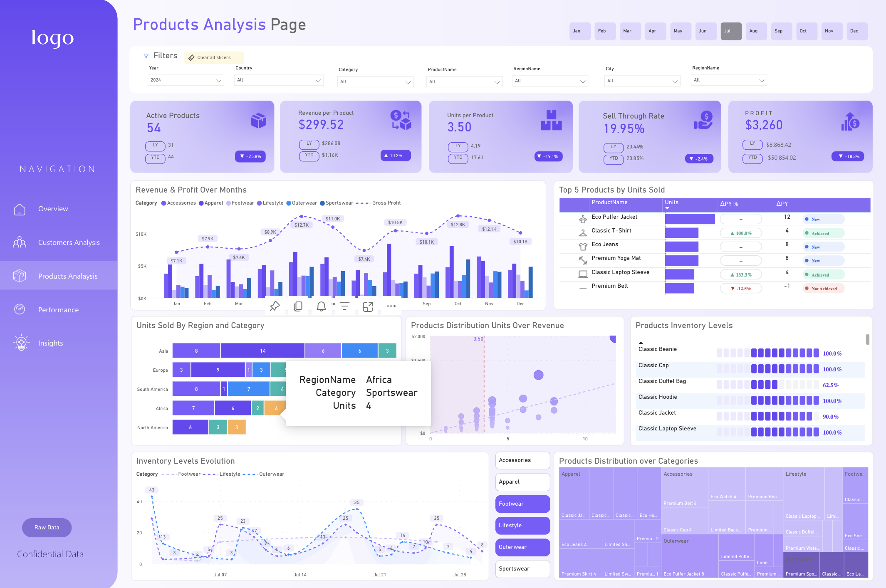Select the Mar month button

630,31
